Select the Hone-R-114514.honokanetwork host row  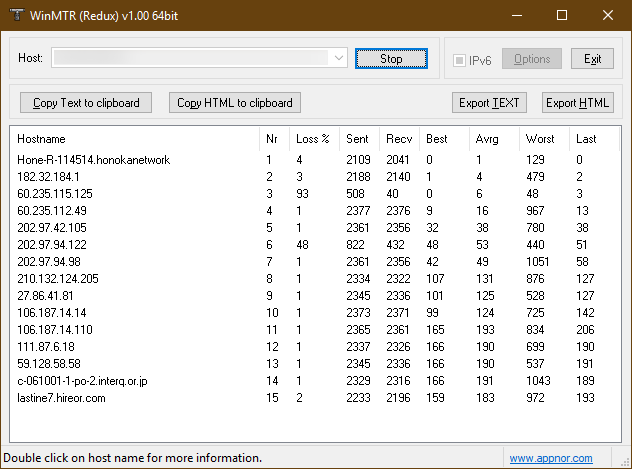click(x=94, y=160)
